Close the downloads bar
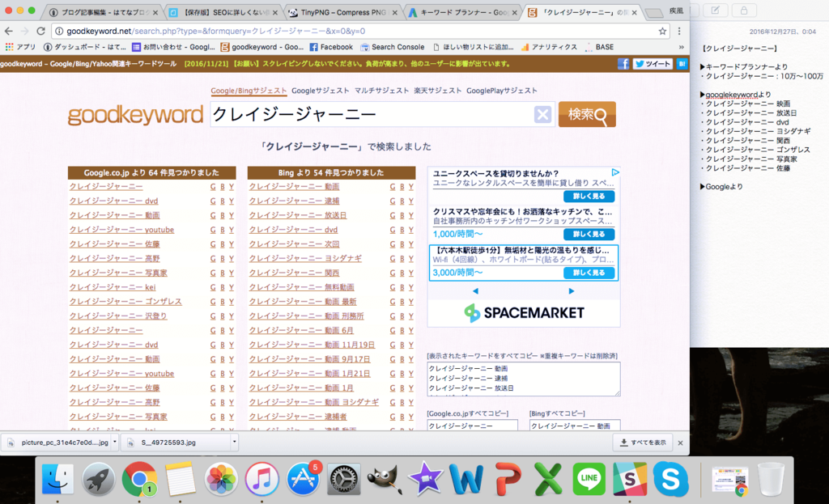This screenshot has width=829, height=504. pyautogui.click(x=680, y=443)
